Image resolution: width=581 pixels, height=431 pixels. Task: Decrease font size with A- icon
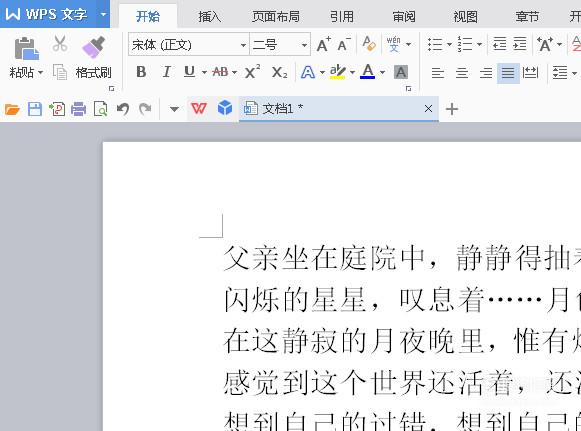344,44
